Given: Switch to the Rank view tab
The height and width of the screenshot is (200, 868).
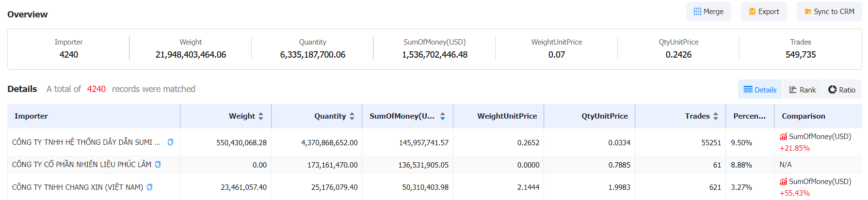Looking at the screenshot, I should click(x=802, y=90).
